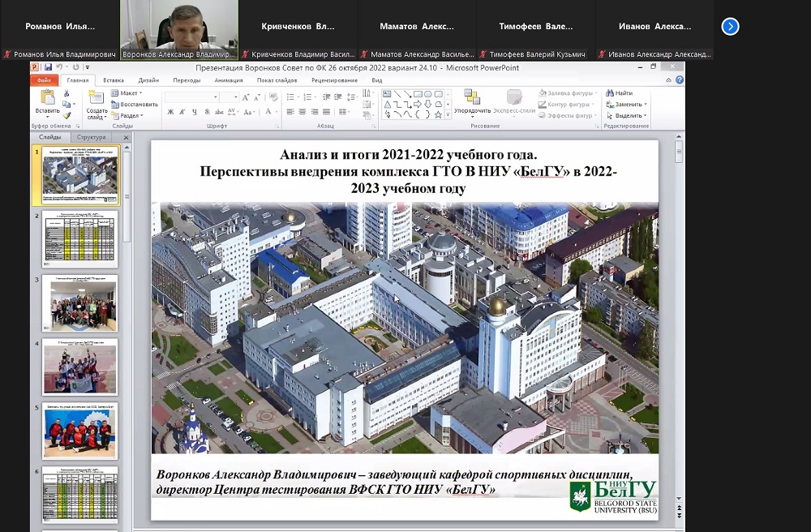Open the Выделить select dropdown
Viewport: 811px width, 532px height.
(x=627, y=115)
